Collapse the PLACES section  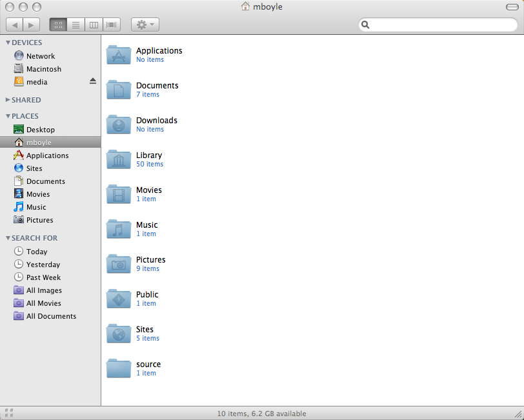8,116
